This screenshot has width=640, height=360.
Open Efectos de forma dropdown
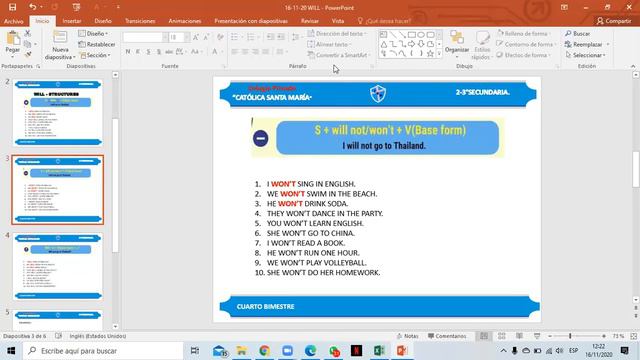click(x=524, y=55)
